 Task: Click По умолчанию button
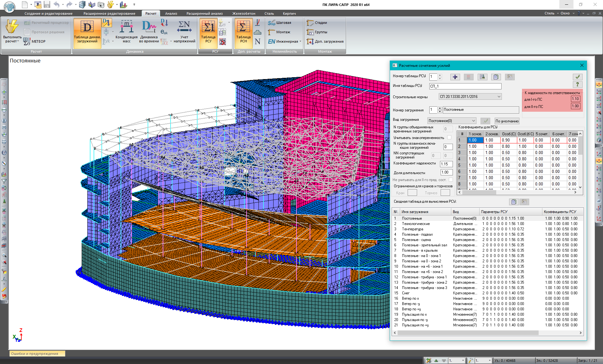click(x=507, y=121)
